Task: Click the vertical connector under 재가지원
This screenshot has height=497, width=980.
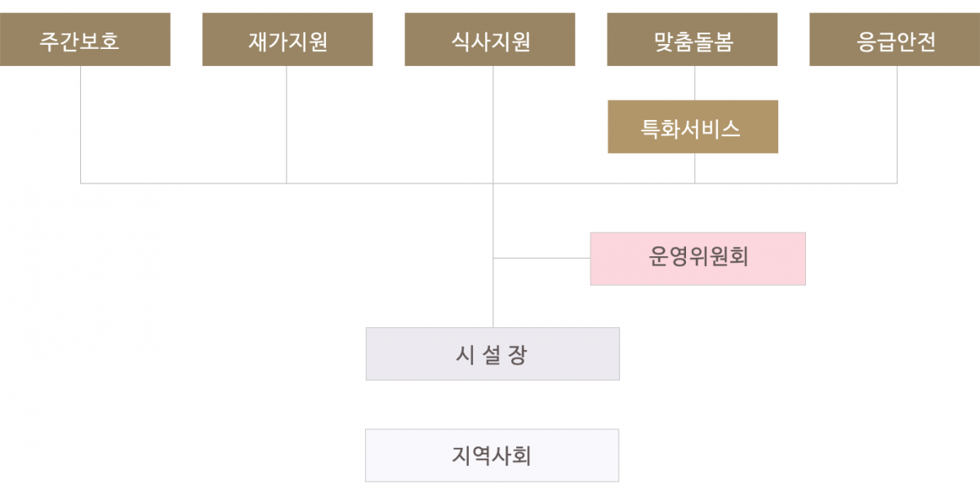Action: pyautogui.click(x=287, y=124)
